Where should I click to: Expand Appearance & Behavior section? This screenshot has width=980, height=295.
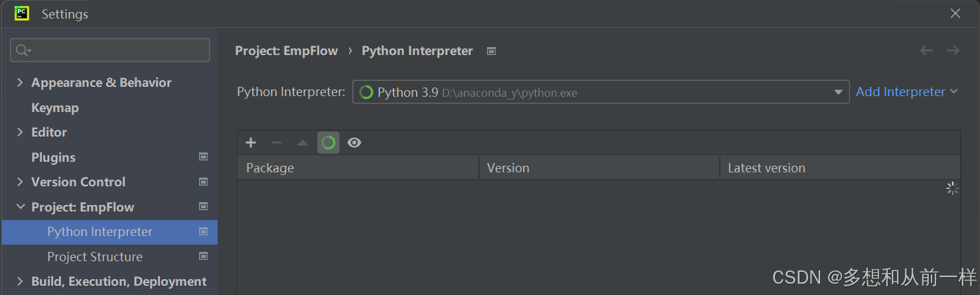(x=19, y=82)
